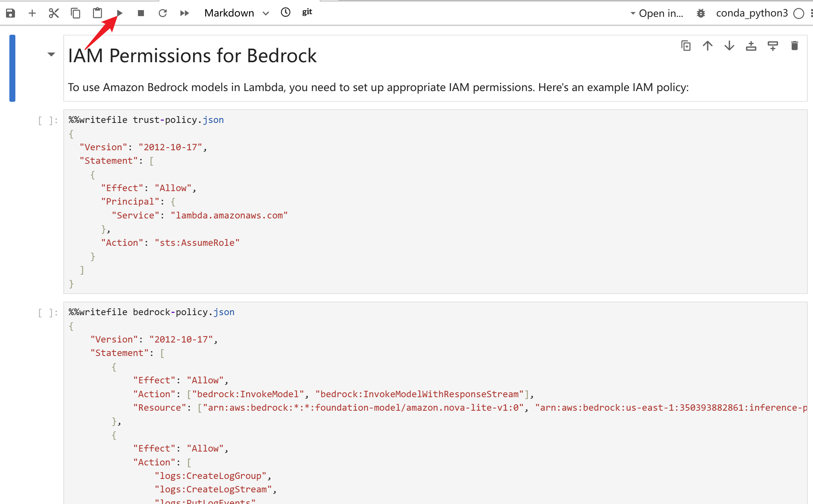Image resolution: width=813 pixels, height=504 pixels.
Task: Click inside the bedrock-policy.json code cell
Action: [435, 403]
